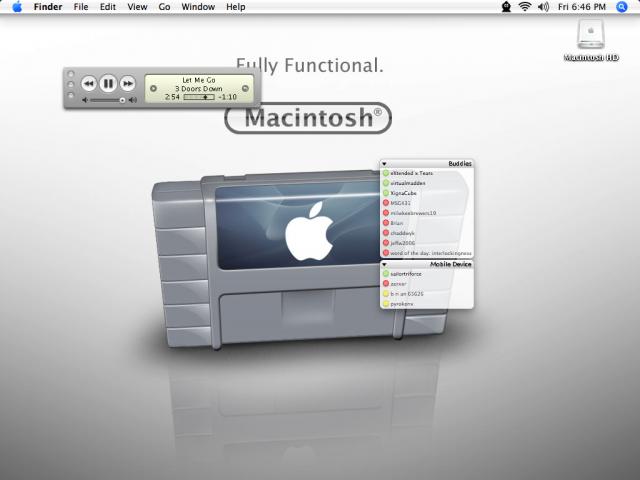Select buddy virtualmadden
Screen dimensions: 640x480
pos(427,183)
